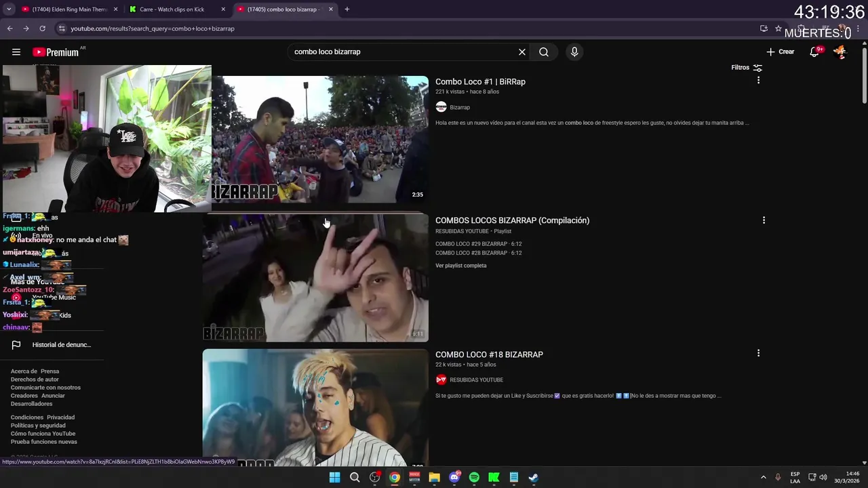Viewport: 868px width, 488px height.
Task: Open Kick app from the taskbar
Action: pos(494,477)
